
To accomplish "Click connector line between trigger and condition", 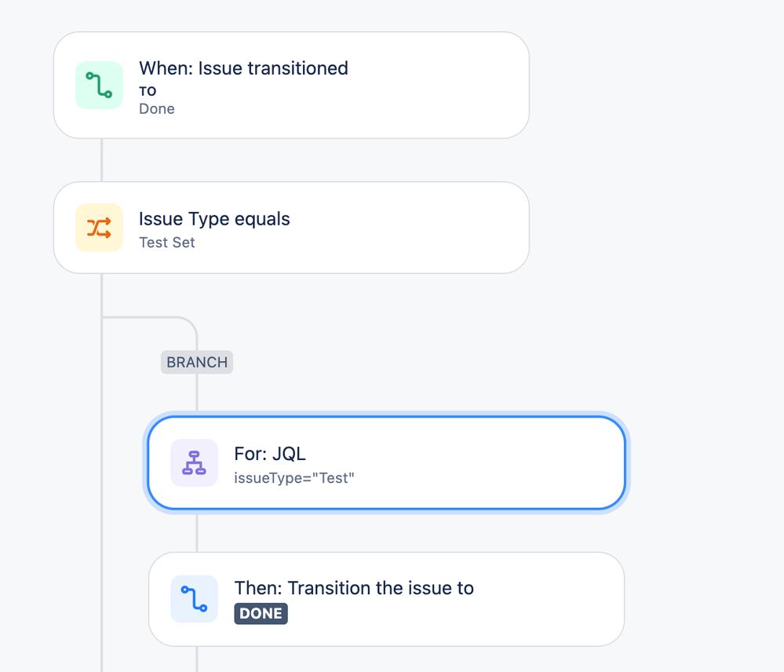I will click(102, 160).
